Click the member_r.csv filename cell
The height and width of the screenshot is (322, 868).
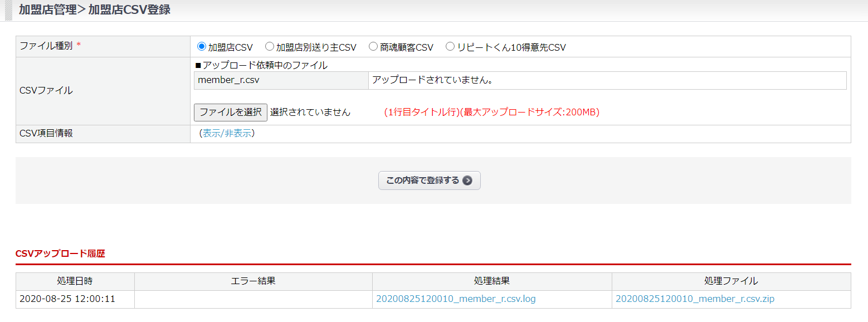[228, 80]
